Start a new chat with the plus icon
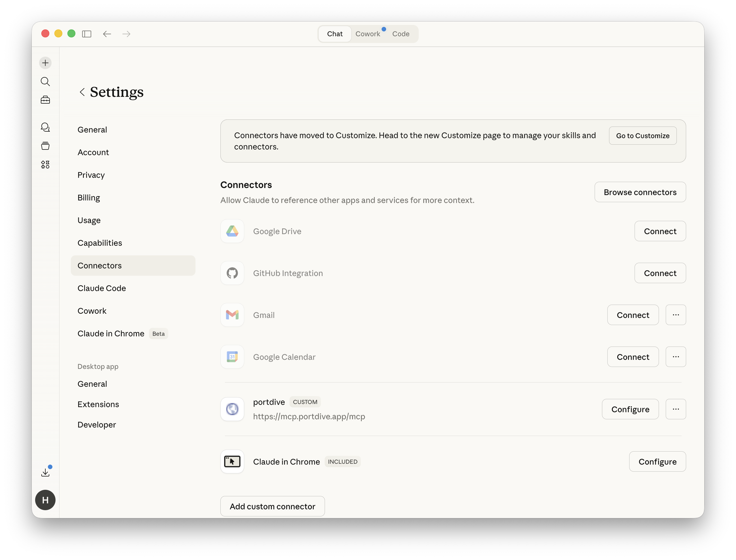The height and width of the screenshot is (560, 736). 45,63
